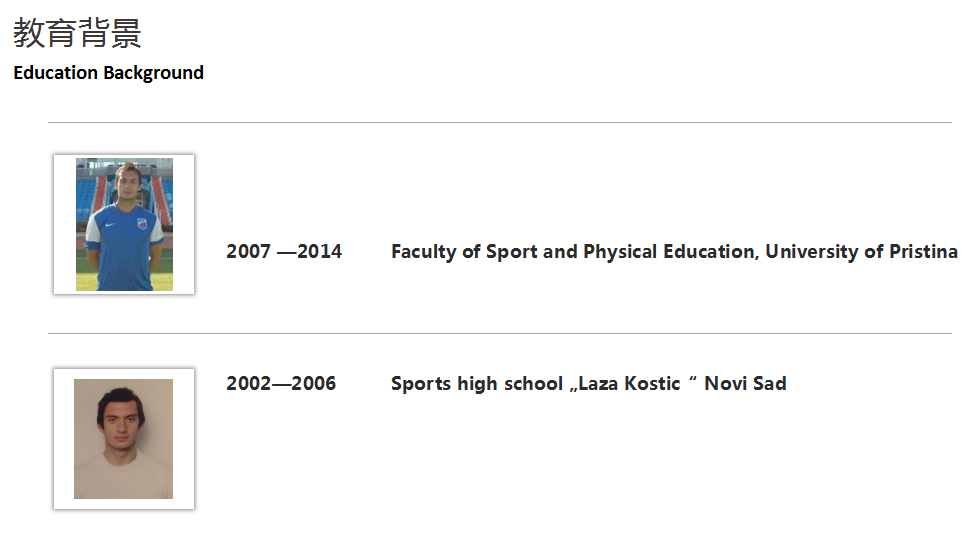Screen dimensions: 977x540
Task: Click the year "2007"
Action: click(248, 252)
